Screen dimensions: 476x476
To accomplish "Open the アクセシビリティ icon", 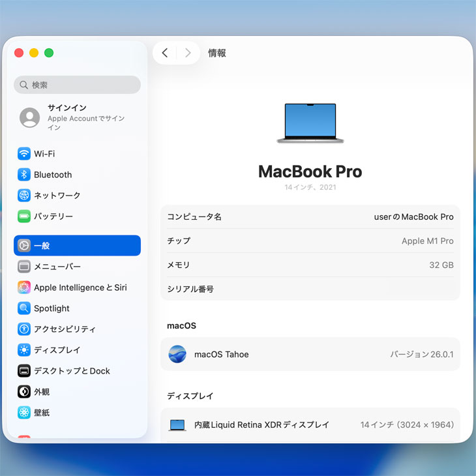I will click(24, 329).
